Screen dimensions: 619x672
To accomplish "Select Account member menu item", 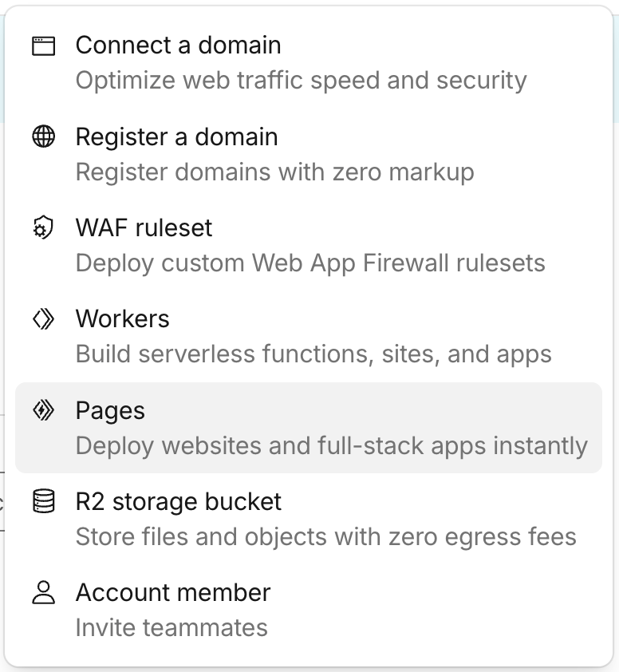I will pyautogui.click(x=172, y=592).
